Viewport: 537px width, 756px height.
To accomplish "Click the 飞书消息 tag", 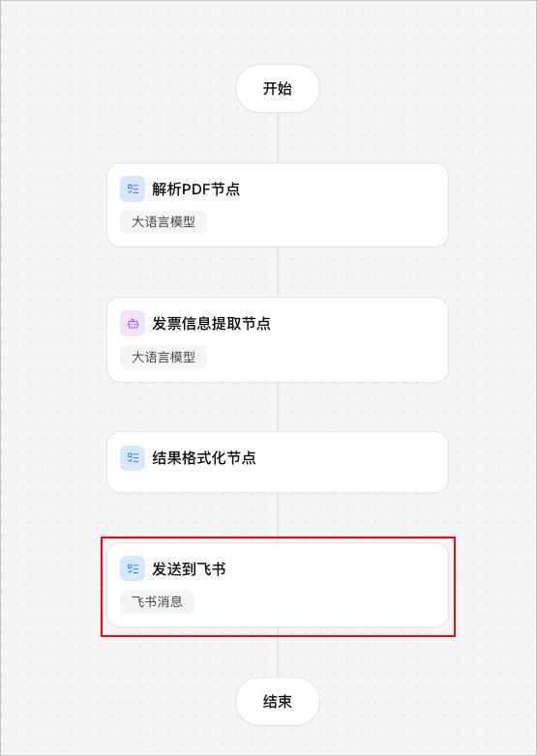I will (158, 602).
